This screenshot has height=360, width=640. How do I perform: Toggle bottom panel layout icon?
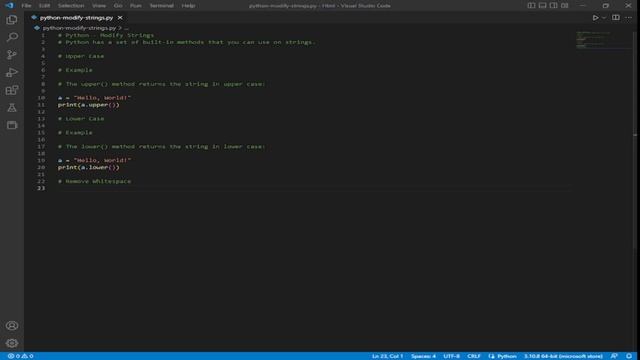[542, 6]
